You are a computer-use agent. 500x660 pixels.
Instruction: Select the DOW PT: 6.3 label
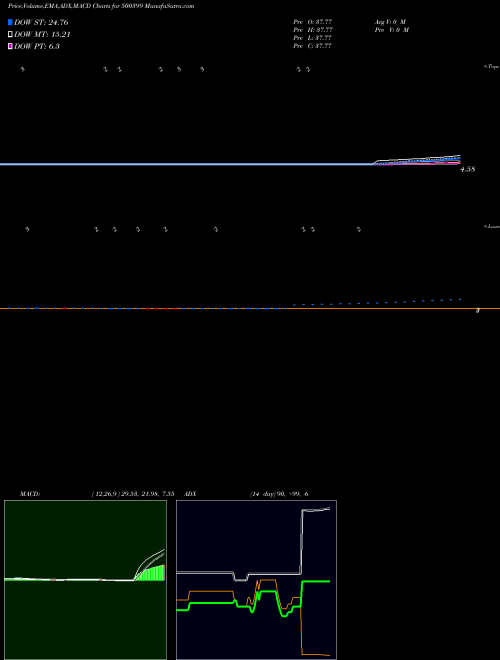pyautogui.click(x=37, y=46)
